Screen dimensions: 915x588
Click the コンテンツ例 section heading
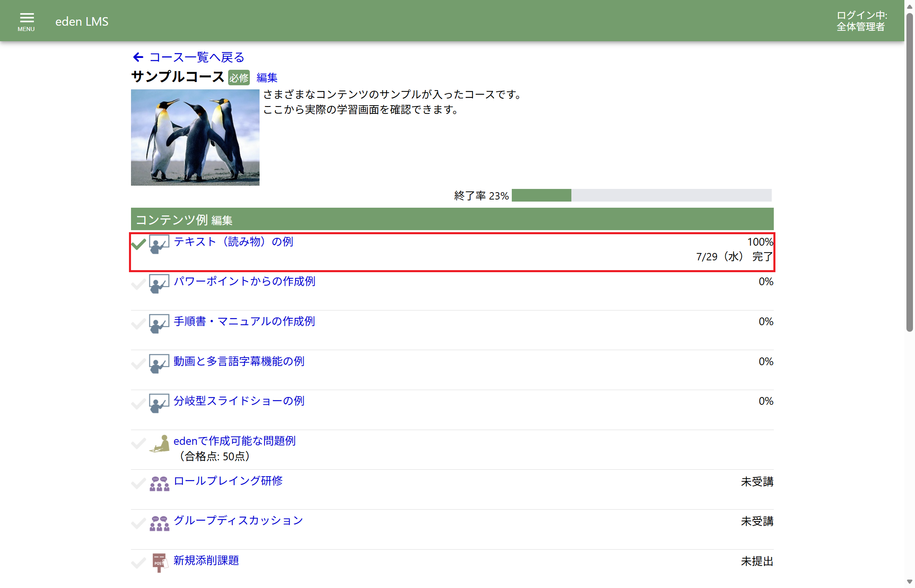172,220
